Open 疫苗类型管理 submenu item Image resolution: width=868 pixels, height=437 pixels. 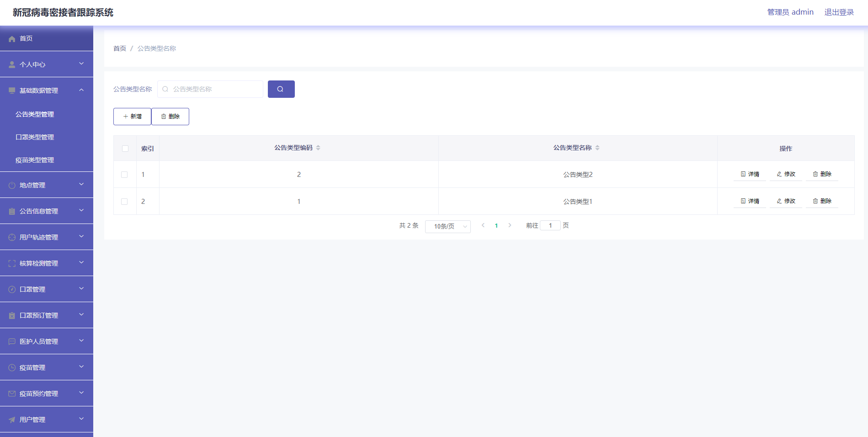pyautogui.click(x=47, y=160)
